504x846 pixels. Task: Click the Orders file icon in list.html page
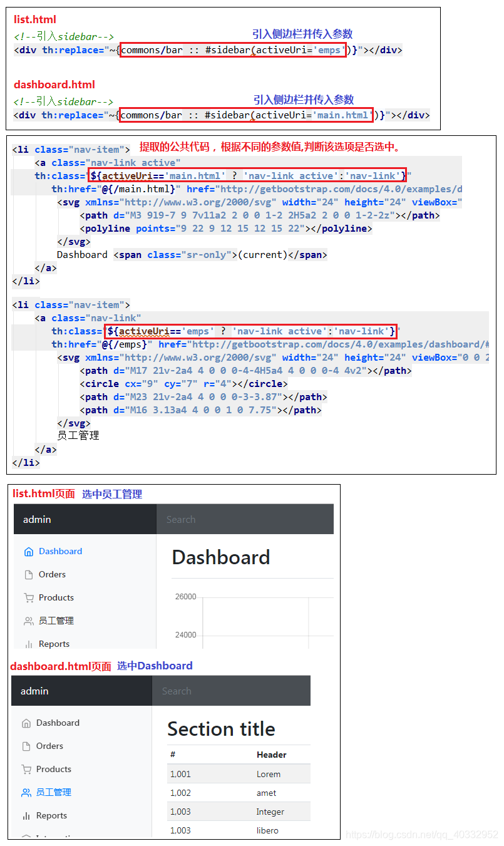(28, 575)
